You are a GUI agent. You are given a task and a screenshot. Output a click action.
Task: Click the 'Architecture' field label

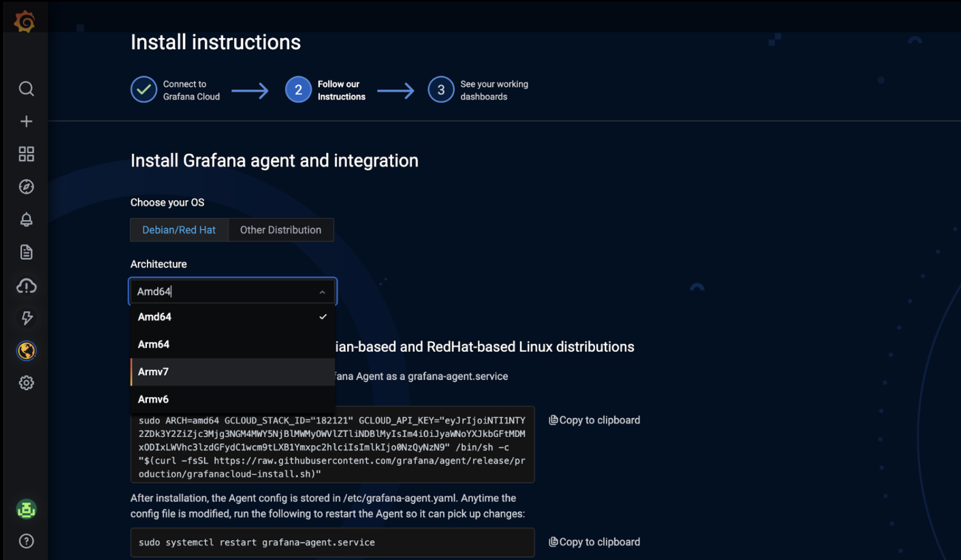click(x=159, y=264)
